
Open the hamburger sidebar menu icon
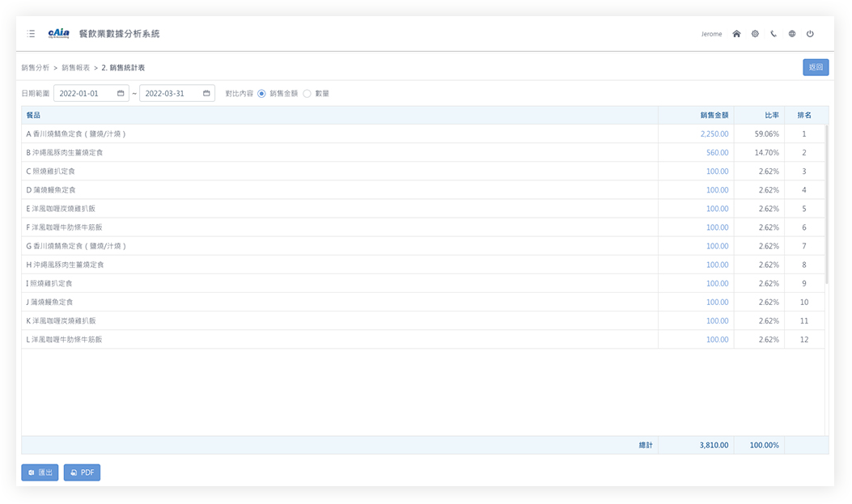click(x=31, y=34)
